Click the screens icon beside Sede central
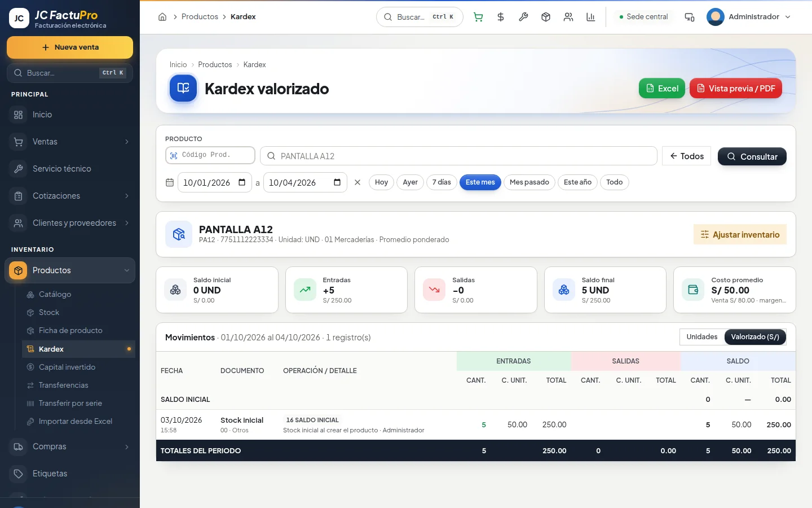This screenshot has width=812, height=508. coord(690,17)
